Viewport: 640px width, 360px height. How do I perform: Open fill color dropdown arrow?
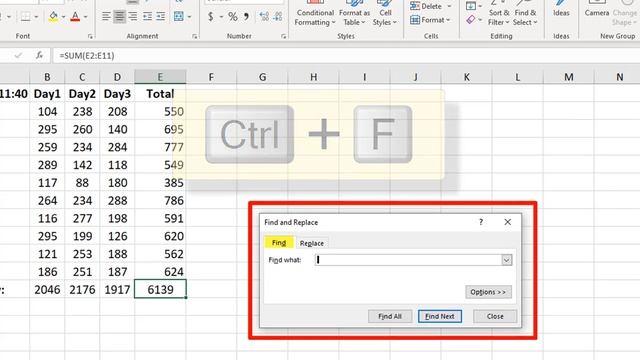coord(63,17)
